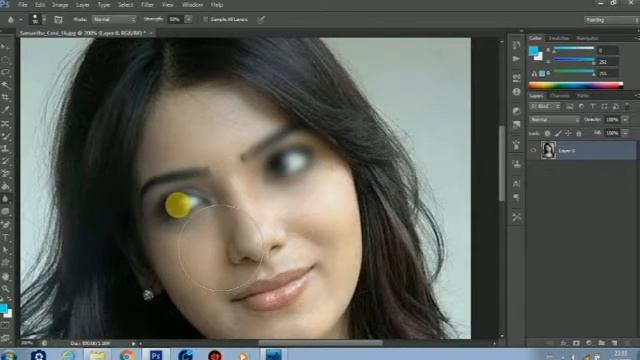640x360 pixels.
Task: Select the Eraser tool
Action: tap(5, 174)
